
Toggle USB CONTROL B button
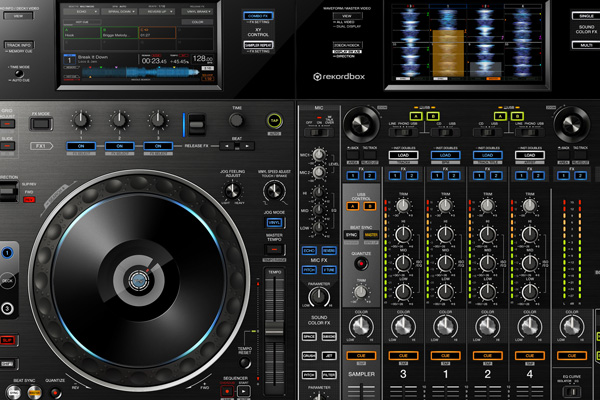pyautogui.click(x=370, y=206)
